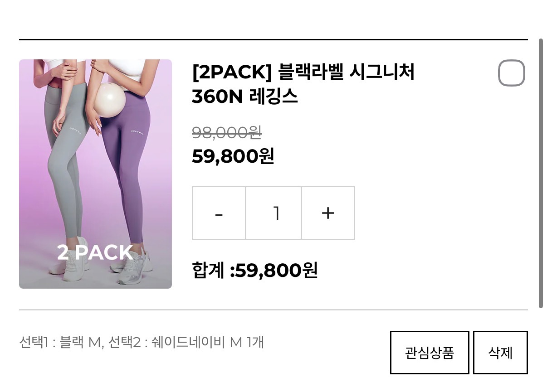Viewport: 547px width, 392px height.
Task: Click the sale price 59,800원
Action: [x=233, y=156]
